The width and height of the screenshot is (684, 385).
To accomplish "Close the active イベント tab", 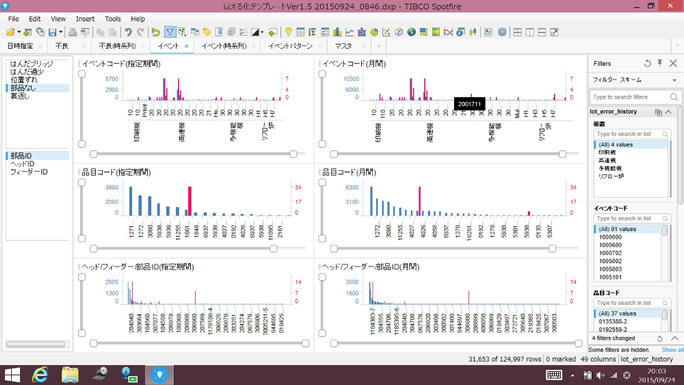I will pos(187,46).
